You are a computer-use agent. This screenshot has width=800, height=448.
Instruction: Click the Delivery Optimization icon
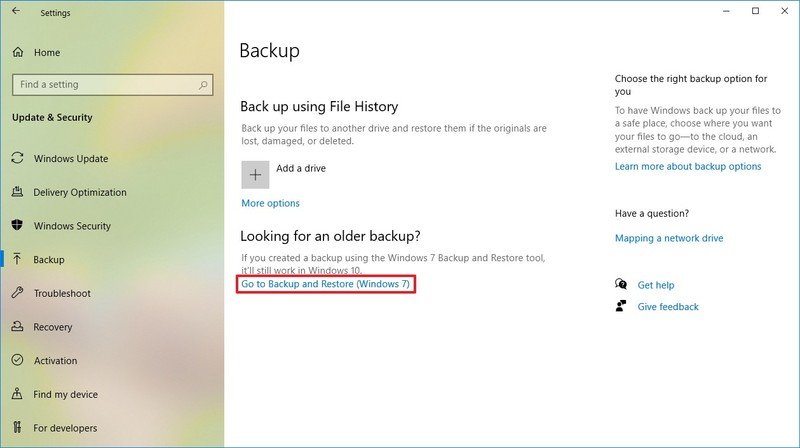point(17,192)
